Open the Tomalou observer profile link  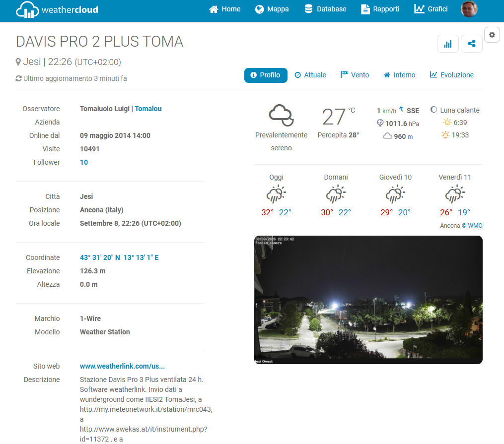[148, 109]
